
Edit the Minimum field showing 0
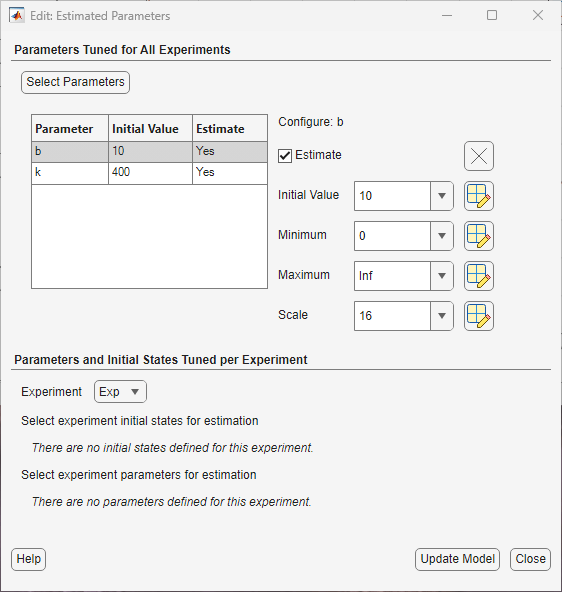tap(392, 236)
